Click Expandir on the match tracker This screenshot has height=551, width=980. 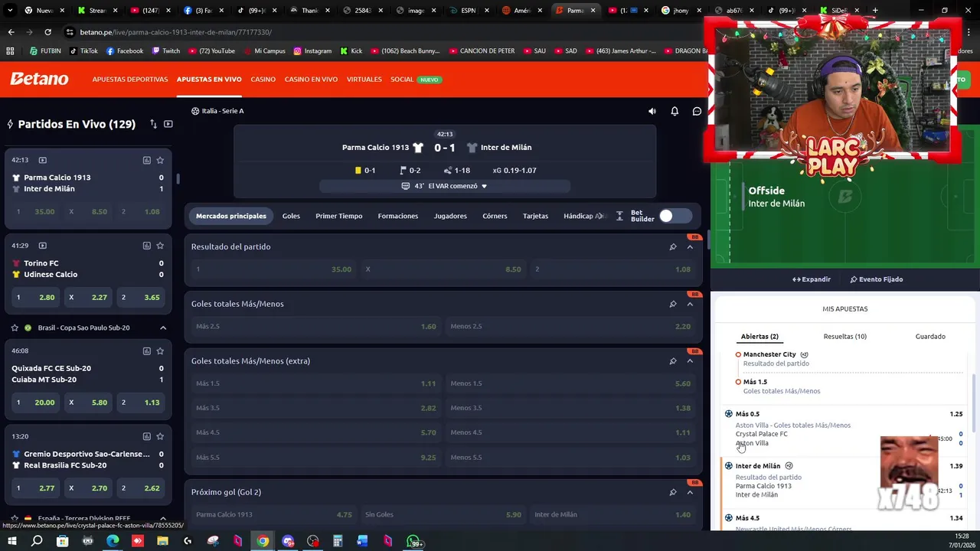(x=812, y=279)
